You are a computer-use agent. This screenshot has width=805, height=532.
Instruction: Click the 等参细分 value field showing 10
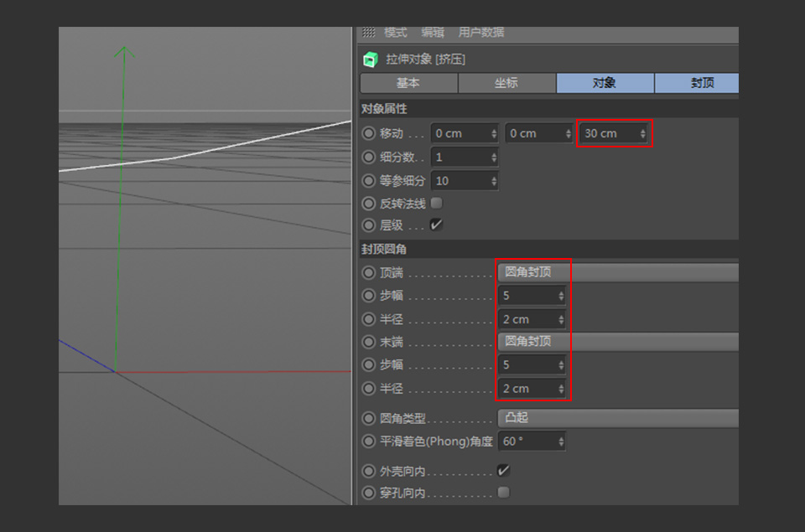pos(464,181)
